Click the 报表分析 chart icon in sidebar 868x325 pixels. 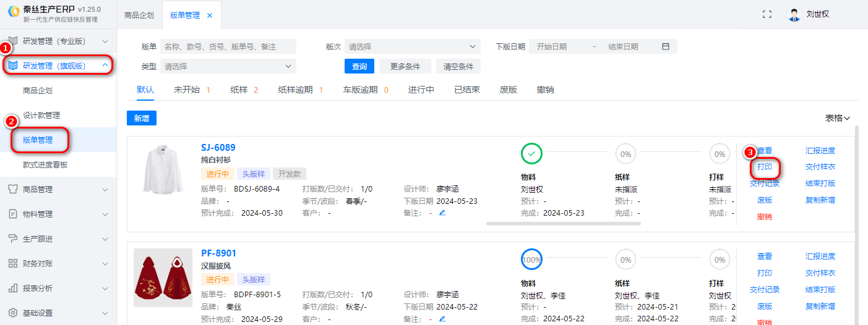[x=13, y=288]
